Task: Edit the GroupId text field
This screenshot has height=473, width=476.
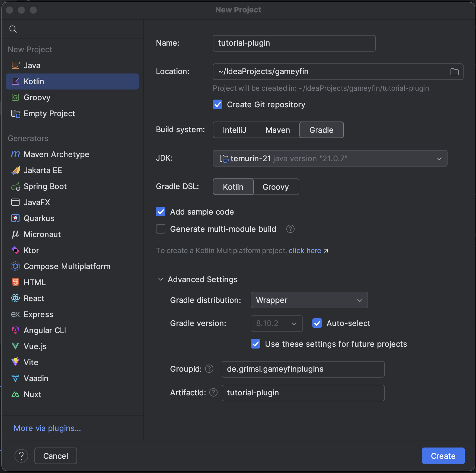Action: pyautogui.click(x=303, y=369)
